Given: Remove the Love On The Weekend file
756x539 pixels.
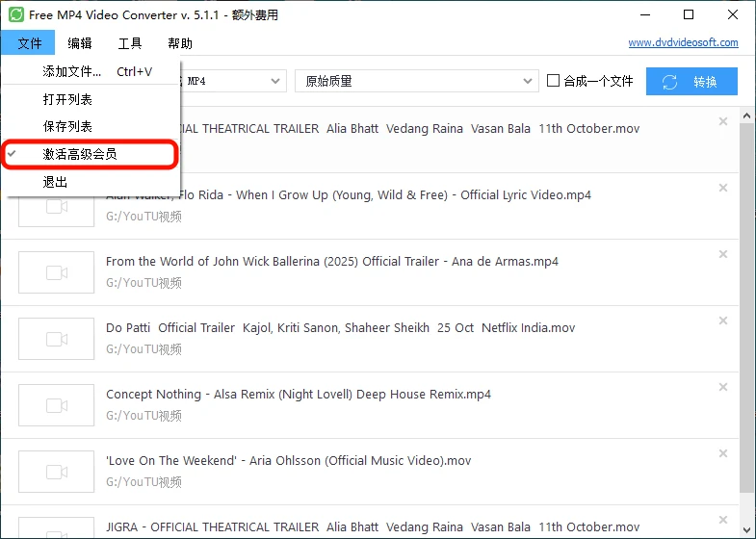Looking at the screenshot, I should coord(722,453).
